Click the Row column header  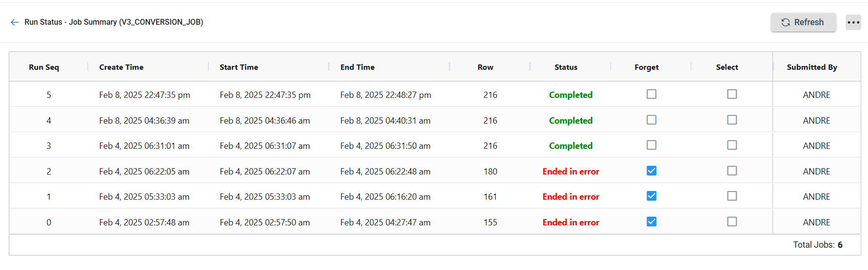click(x=485, y=67)
